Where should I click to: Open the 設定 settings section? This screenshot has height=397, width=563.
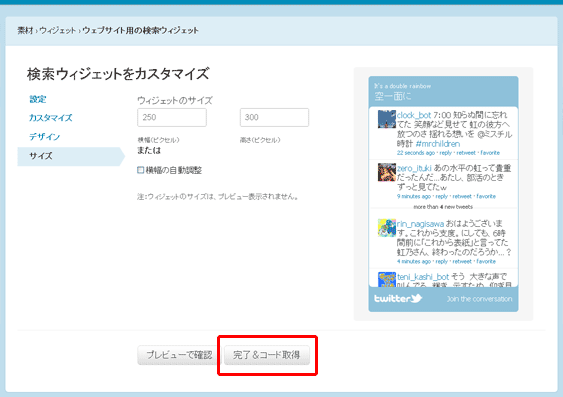(38, 99)
